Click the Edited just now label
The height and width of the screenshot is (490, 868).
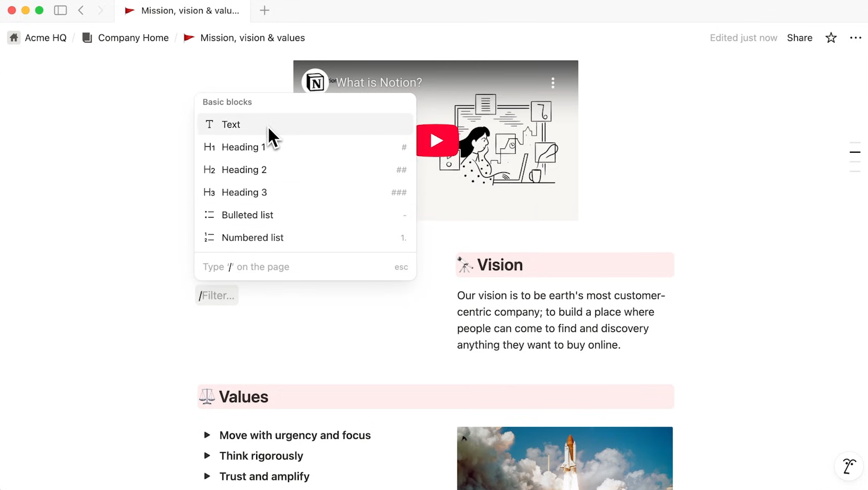click(x=744, y=38)
